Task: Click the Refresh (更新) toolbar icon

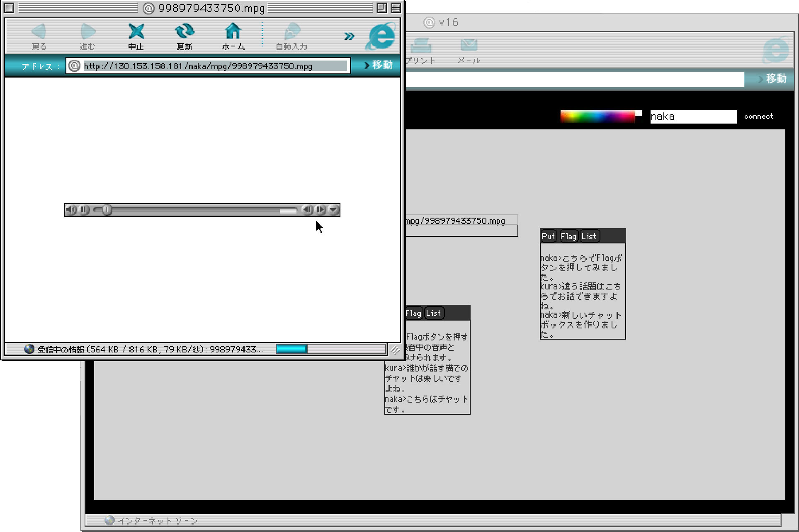Action: click(x=185, y=32)
